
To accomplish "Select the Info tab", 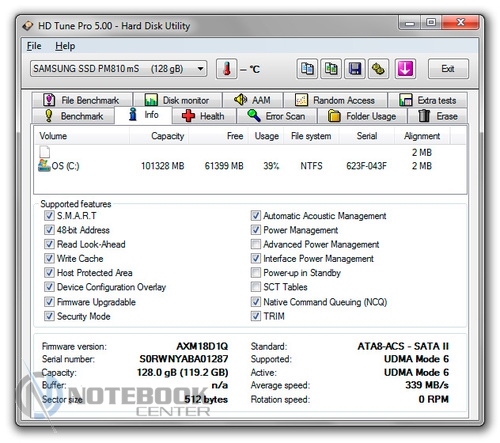I will point(143,115).
